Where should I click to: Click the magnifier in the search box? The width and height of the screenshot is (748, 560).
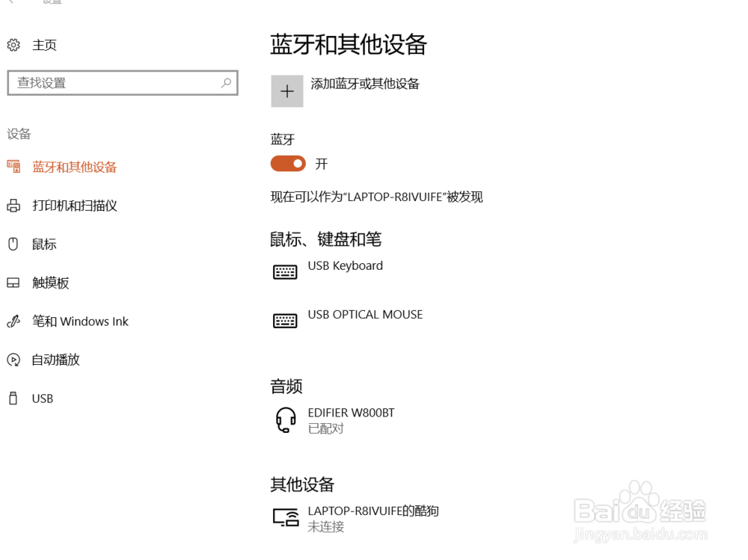(226, 82)
